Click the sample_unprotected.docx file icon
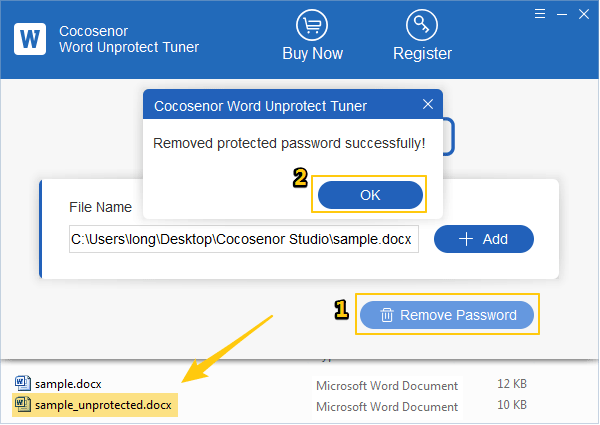Screen dimensions: 600x425 pos(23,404)
